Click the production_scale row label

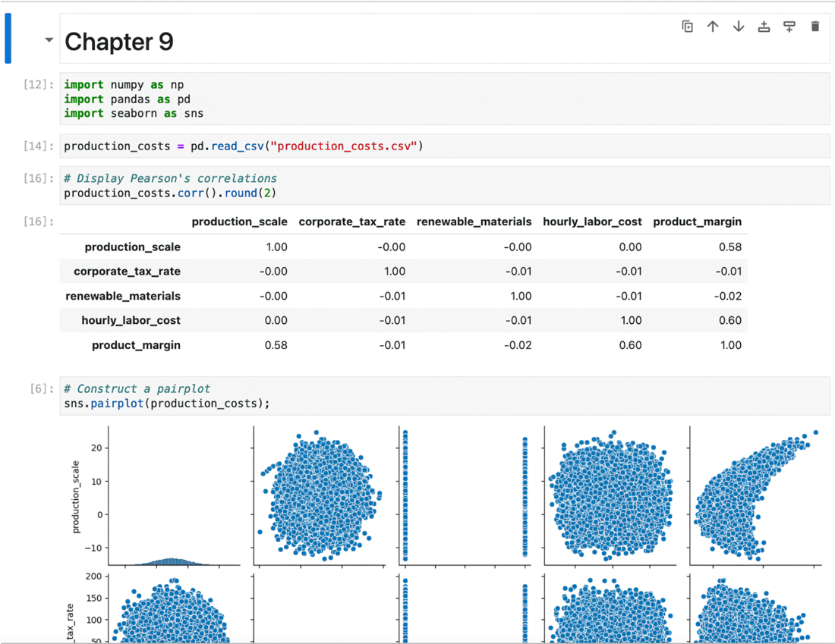133,247
